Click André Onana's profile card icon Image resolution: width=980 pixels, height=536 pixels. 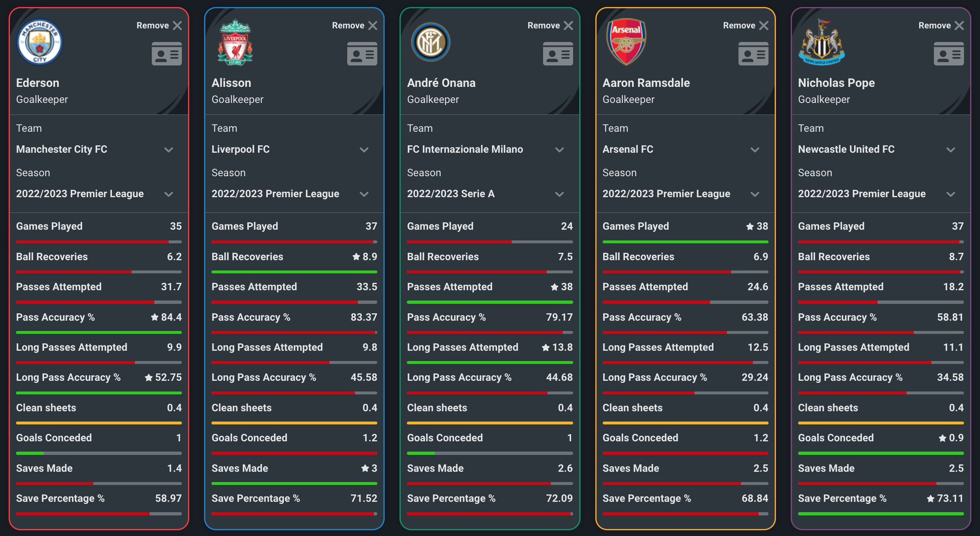[x=558, y=54]
